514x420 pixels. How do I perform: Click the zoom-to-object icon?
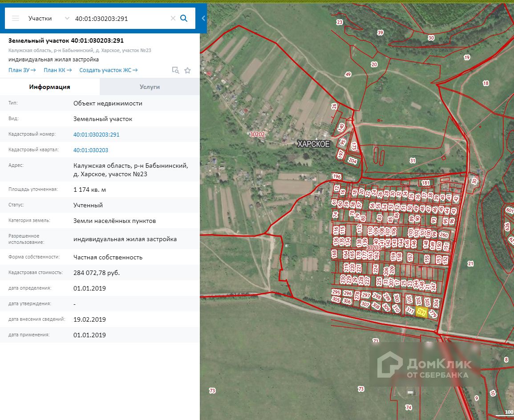point(176,70)
